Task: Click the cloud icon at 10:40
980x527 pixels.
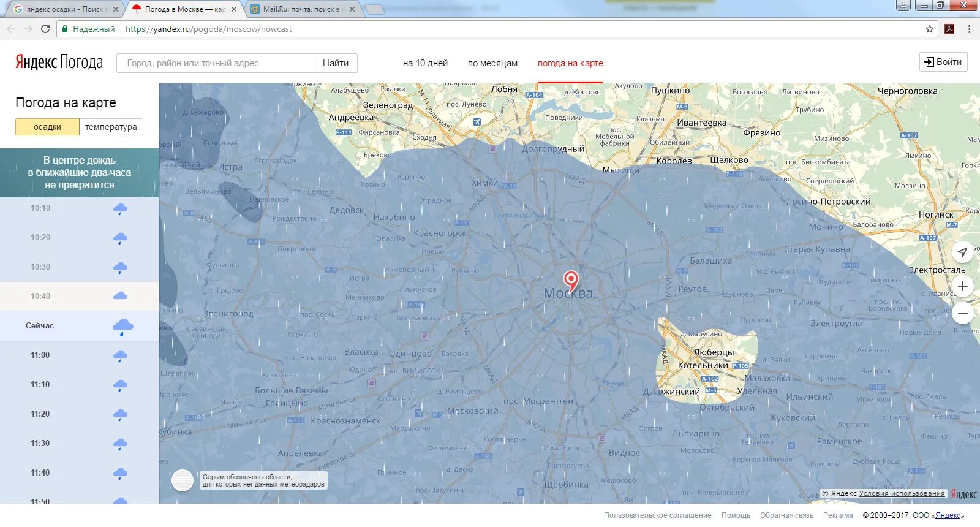Action: pyautogui.click(x=120, y=296)
